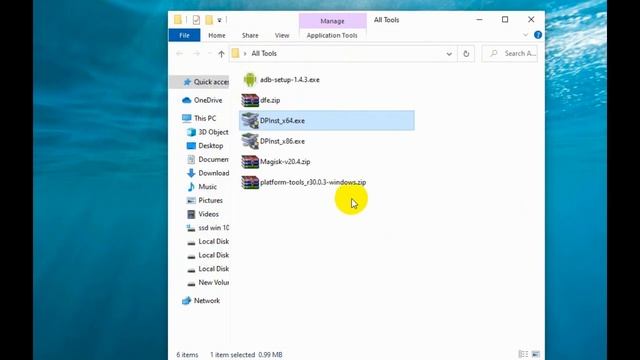Screen dimensions: 640x360
Task: Select the dfe.zip archive icon
Action: [250, 100]
